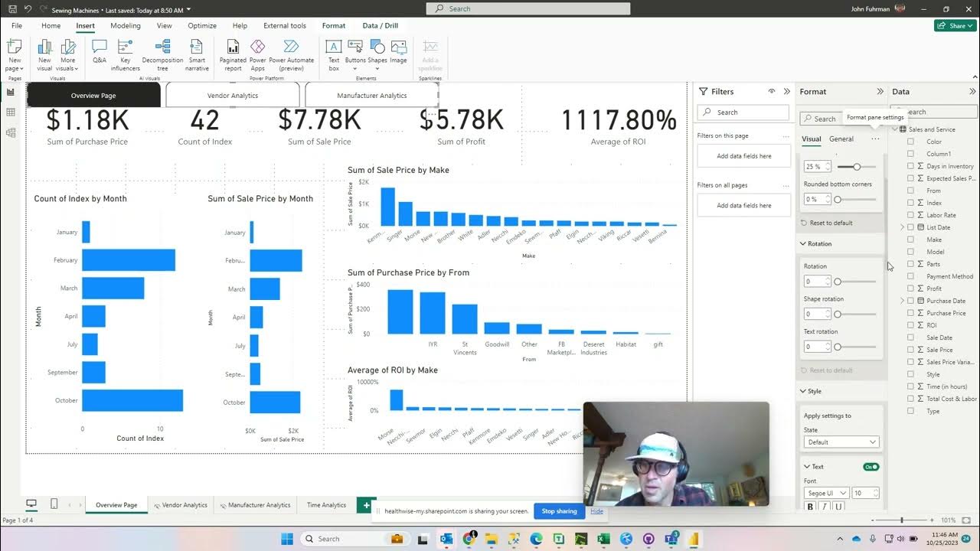Open Windows Start menu

[x=287, y=539]
